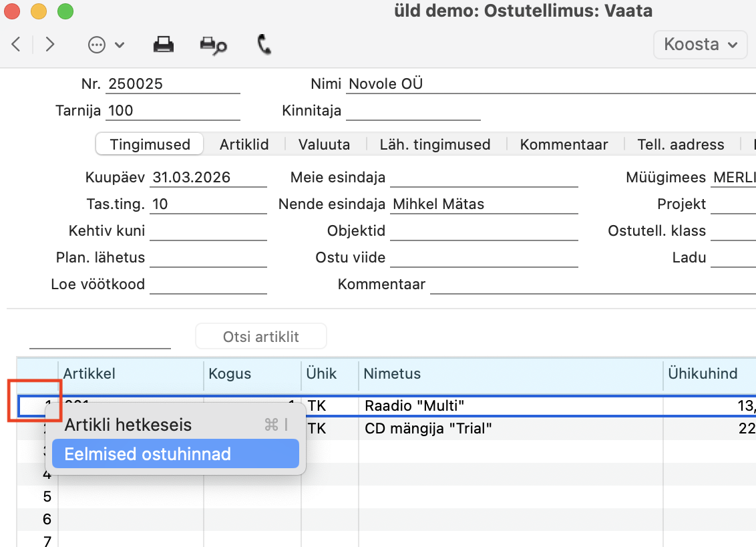Open the Tell. aadress tab
Screen dimensions: 756x547
tap(681, 144)
